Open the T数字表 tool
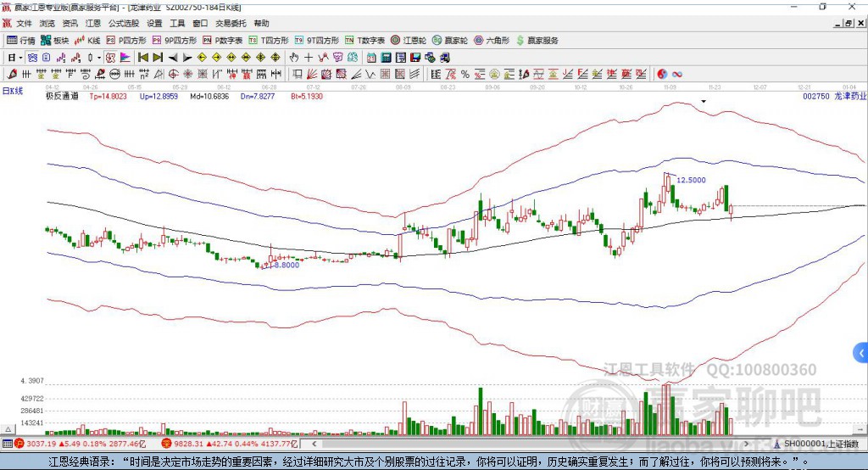This screenshot has width=868, height=470. (x=364, y=41)
